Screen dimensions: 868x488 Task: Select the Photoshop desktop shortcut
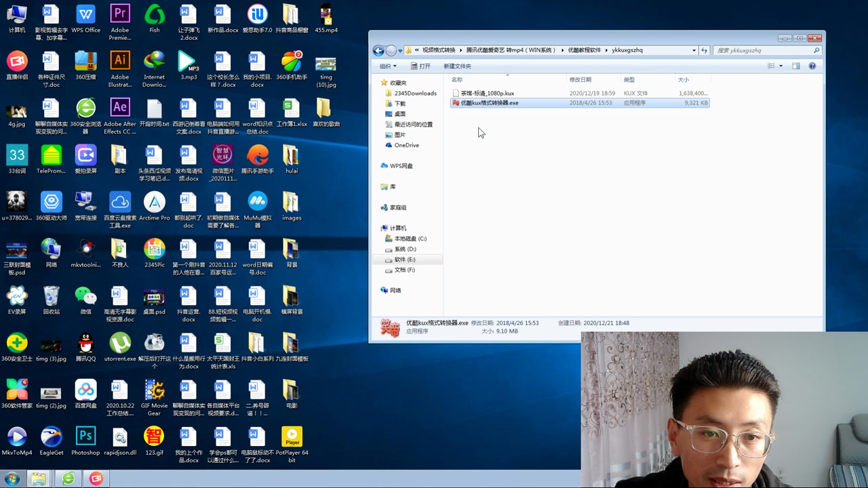pyautogui.click(x=85, y=440)
